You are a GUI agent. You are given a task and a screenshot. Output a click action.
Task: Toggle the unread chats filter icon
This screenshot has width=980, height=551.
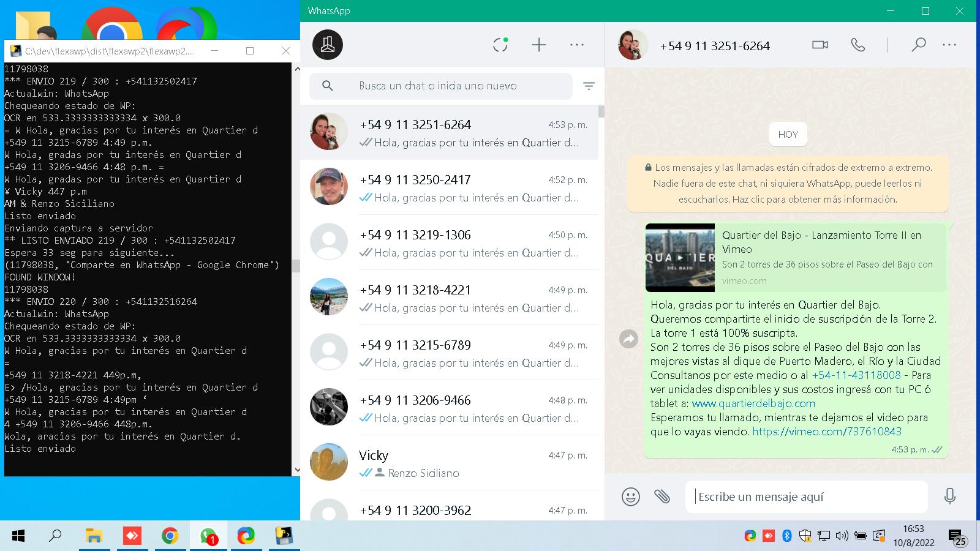589,86
